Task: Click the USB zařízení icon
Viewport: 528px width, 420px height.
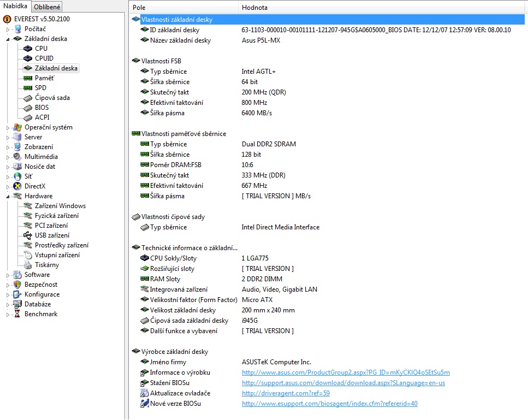Action: (28, 235)
